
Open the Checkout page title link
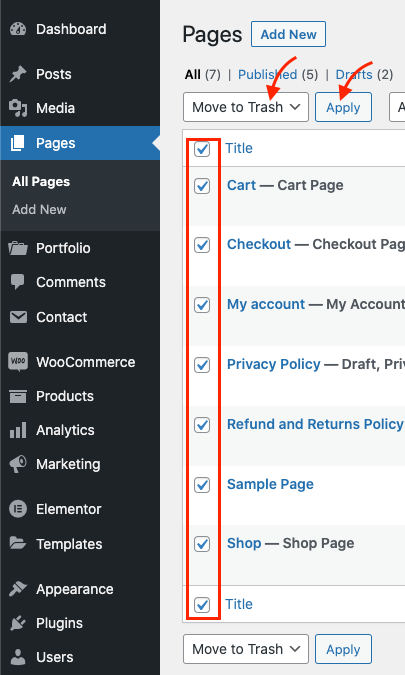click(x=259, y=244)
